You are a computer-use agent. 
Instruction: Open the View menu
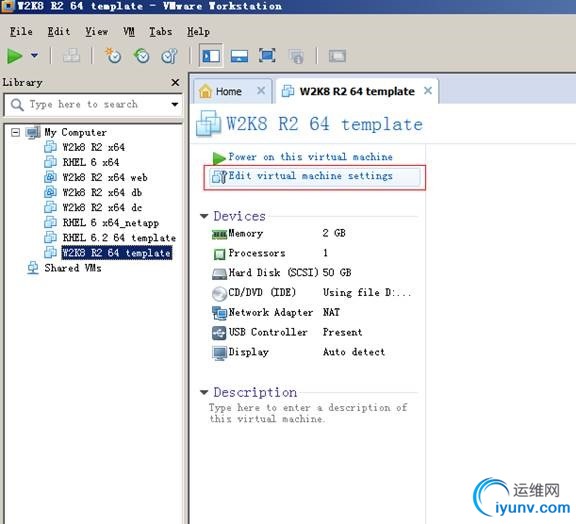[x=97, y=32]
